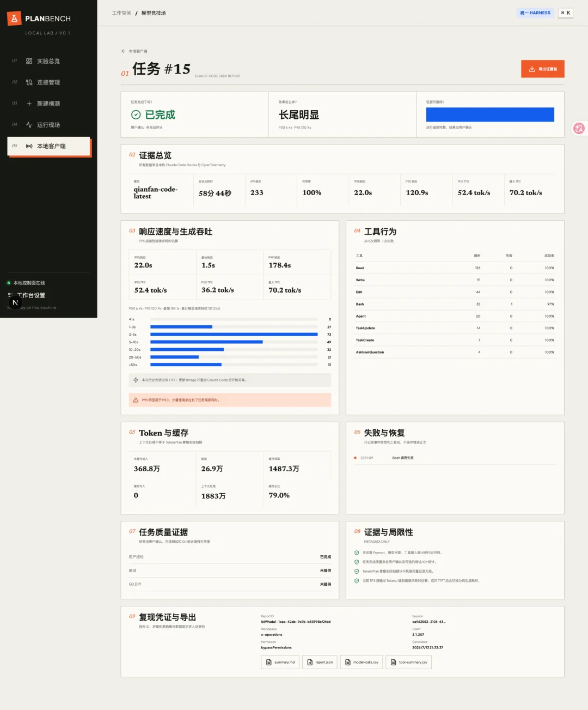Screen dimensions: 588x710
Task: Click the 5-10s histogram bar
Action: [x=206, y=342]
